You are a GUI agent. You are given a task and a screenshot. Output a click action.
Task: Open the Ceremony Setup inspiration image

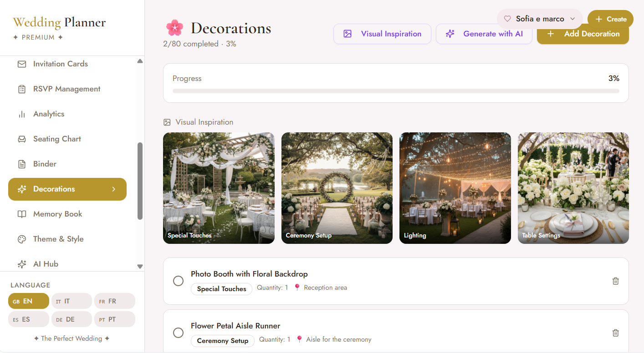(337, 188)
